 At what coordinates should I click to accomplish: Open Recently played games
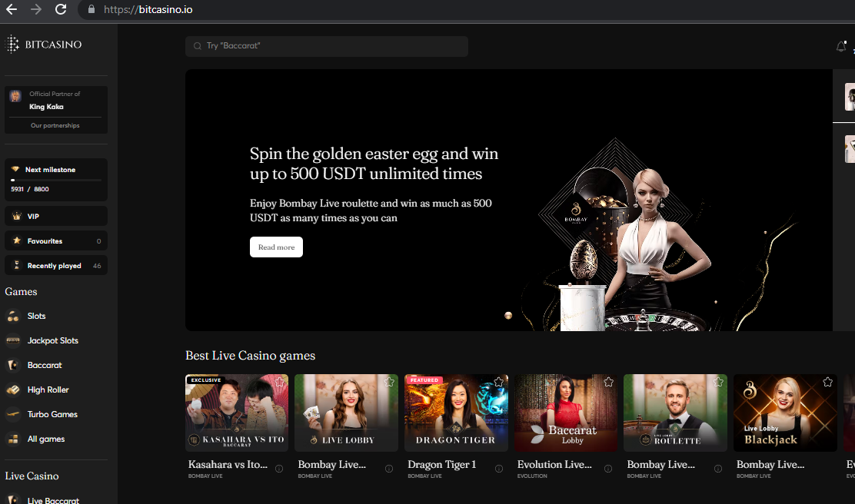coord(55,265)
